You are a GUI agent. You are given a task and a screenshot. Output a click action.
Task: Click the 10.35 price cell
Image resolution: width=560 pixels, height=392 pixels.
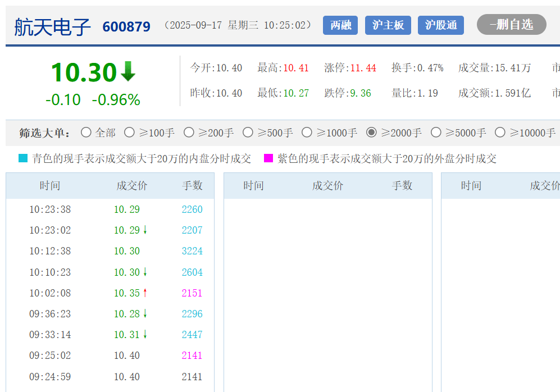(x=127, y=293)
